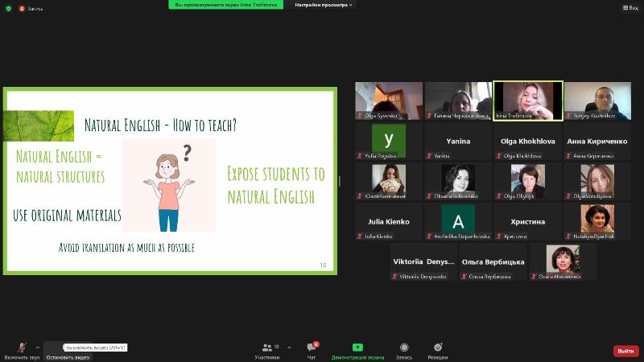Select Христина participant tile

pyautogui.click(x=528, y=222)
